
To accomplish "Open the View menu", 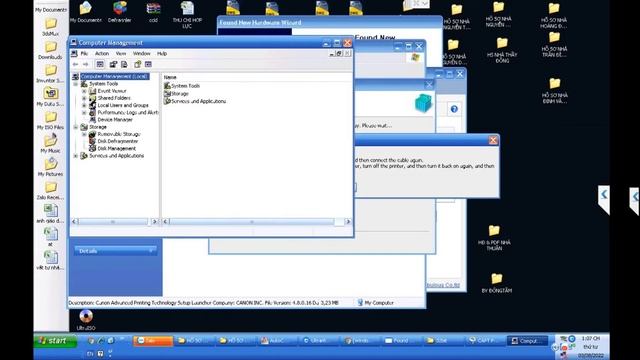I will pyautogui.click(x=121, y=53).
